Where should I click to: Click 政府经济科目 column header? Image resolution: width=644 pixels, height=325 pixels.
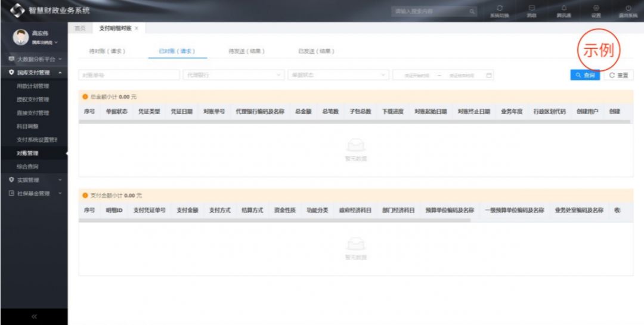tap(355, 210)
